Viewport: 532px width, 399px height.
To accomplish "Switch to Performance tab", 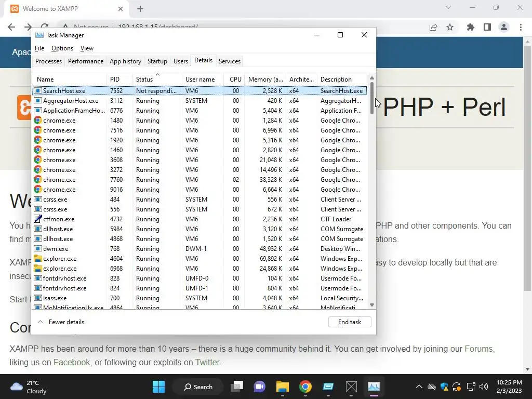I will pos(86,61).
